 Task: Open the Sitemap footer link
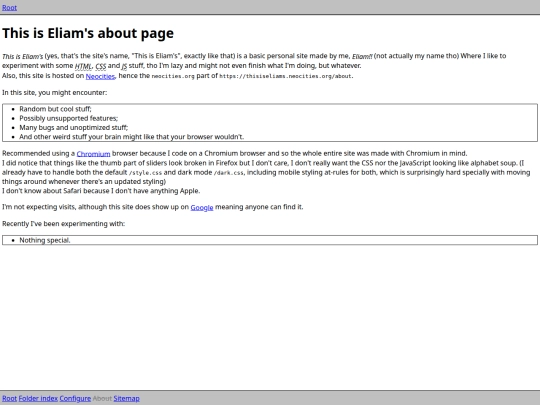[126, 398]
